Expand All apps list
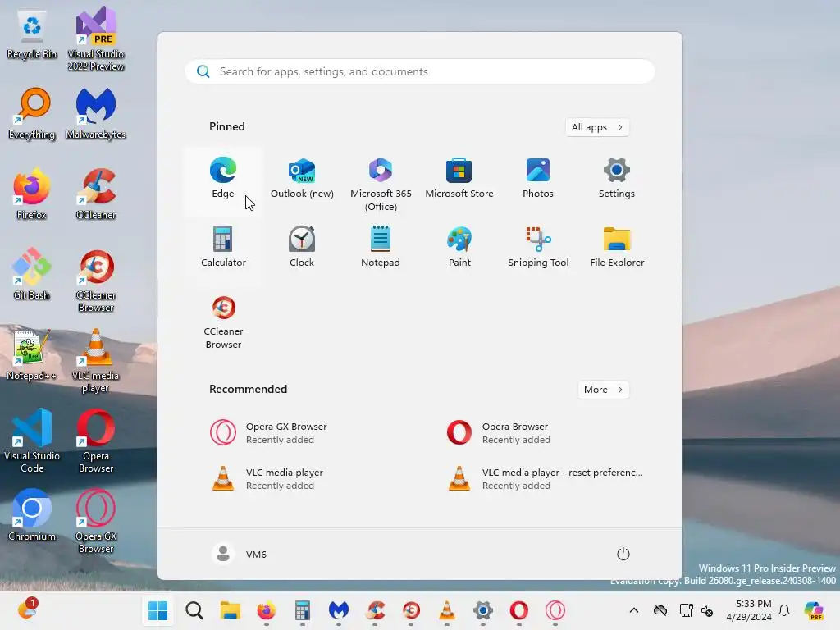 (x=597, y=127)
